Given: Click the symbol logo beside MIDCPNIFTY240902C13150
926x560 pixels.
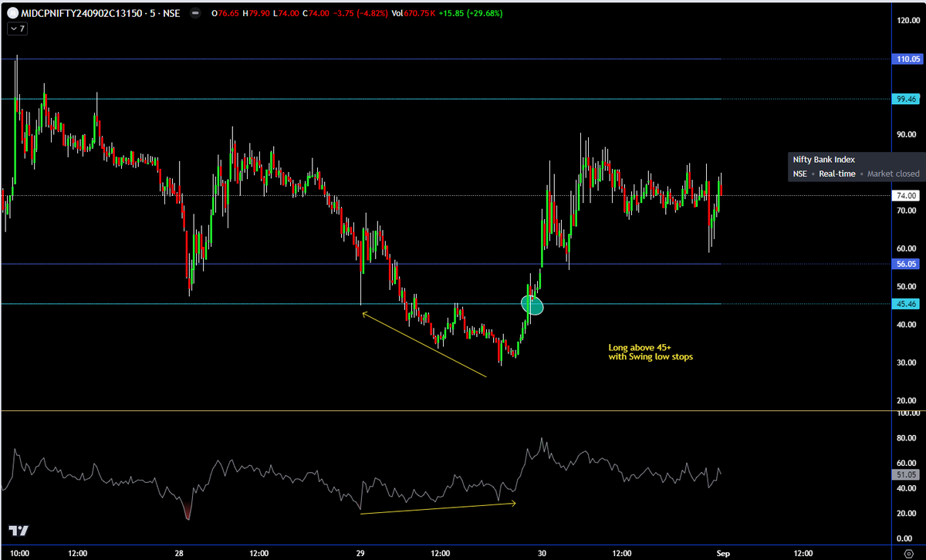Looking at the screenshot, I should pos(12,12).
